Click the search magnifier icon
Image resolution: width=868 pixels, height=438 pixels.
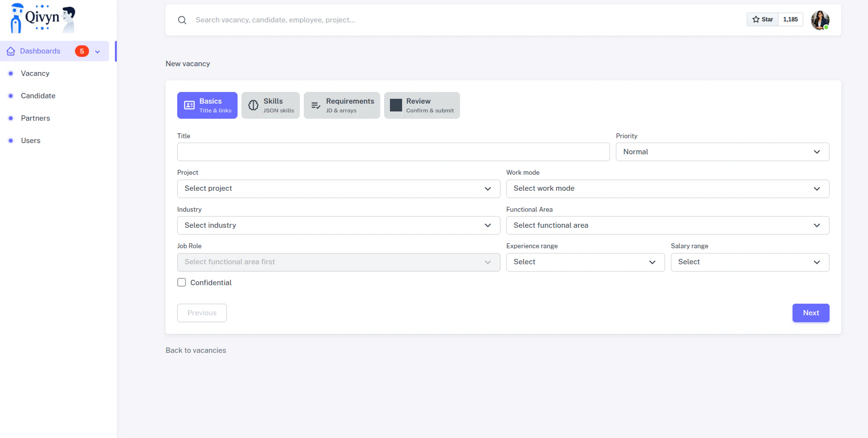tap(182, 20)
